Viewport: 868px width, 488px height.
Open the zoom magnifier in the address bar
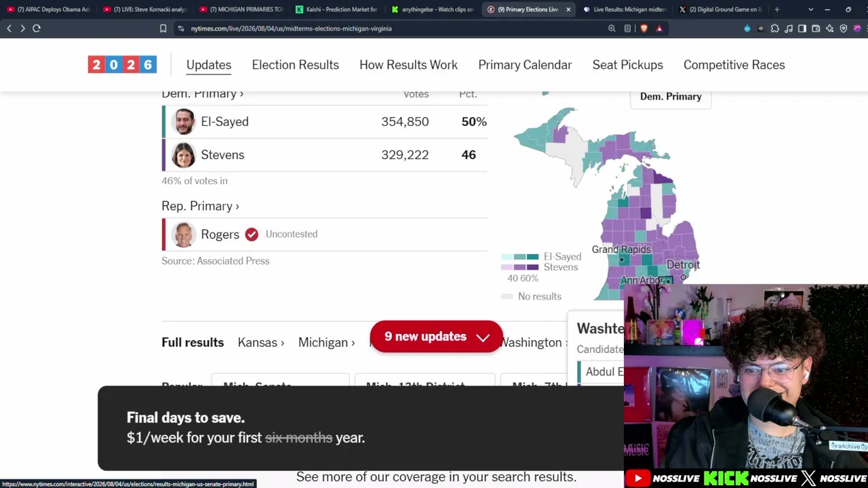click(612, 28)
